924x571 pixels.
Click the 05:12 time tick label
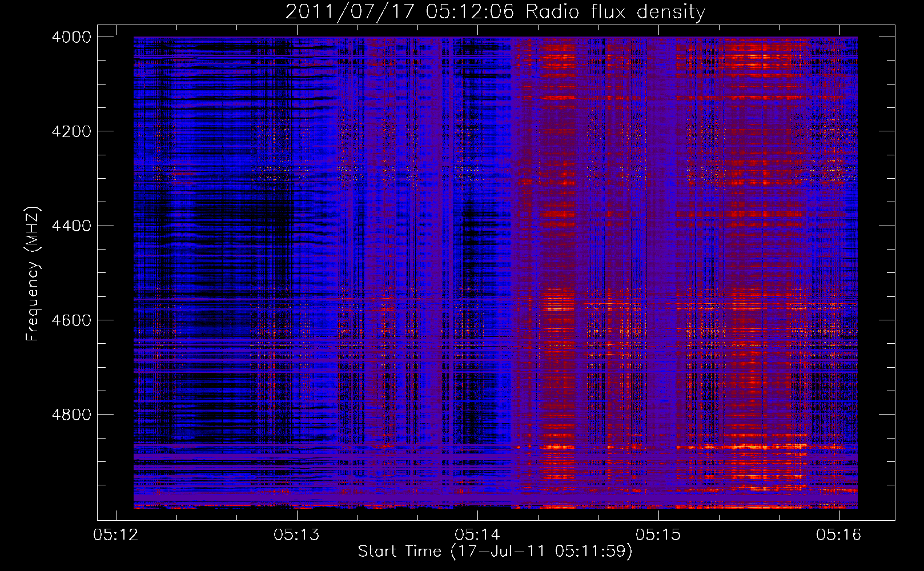116,535
